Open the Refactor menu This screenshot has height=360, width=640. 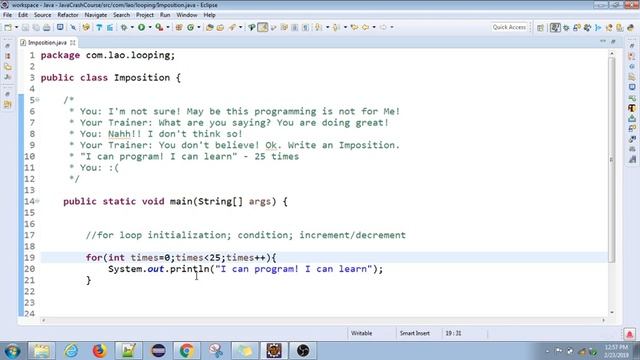pyautogui.click(x=68, y=15)
